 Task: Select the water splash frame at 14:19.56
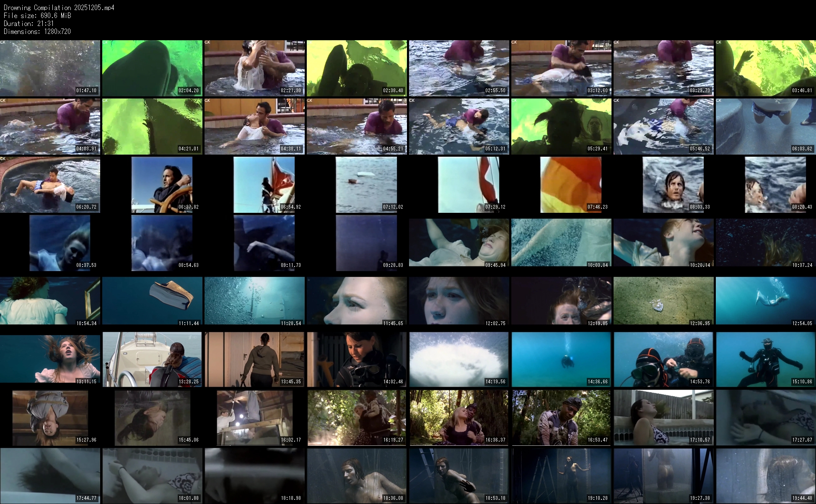coord(459,359)
